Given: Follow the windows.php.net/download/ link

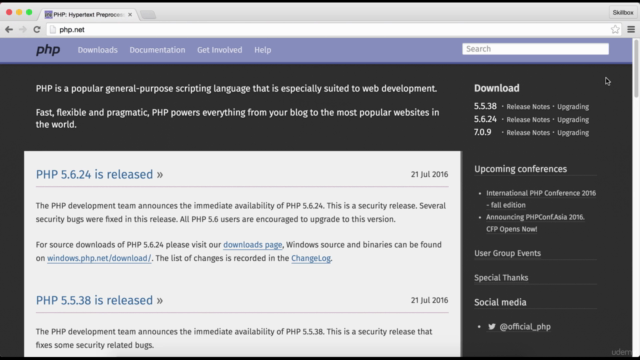Looking at the screenshot, I should pos(99,258).
